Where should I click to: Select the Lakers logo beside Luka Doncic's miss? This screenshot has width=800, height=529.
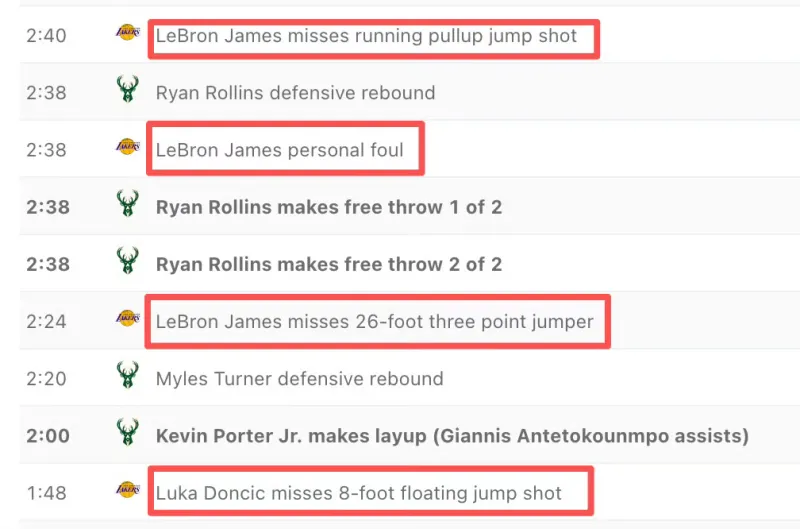126,492
